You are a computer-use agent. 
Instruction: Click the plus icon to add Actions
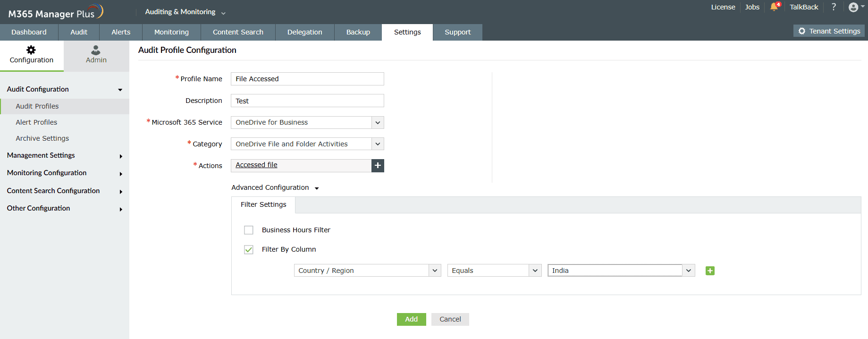tap(378, 166)
